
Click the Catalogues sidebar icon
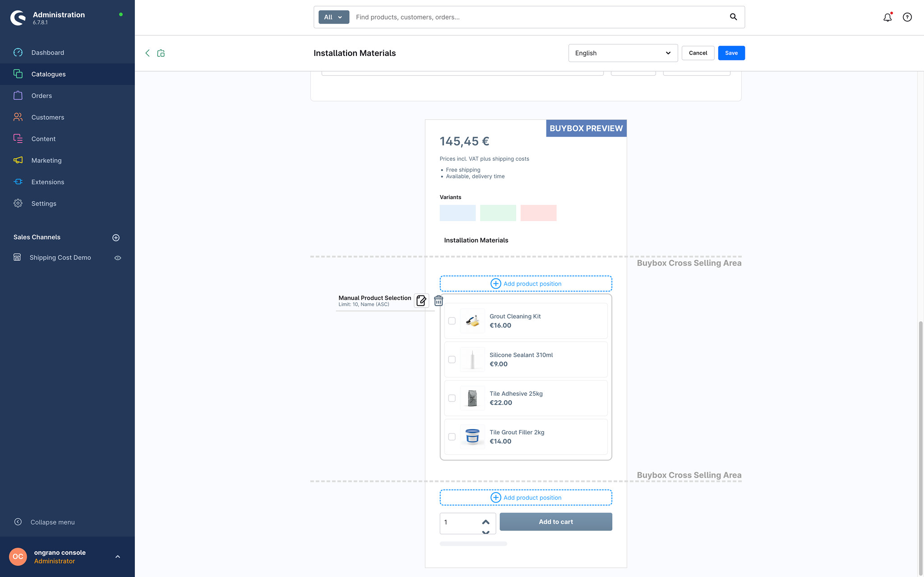point(18,74)
